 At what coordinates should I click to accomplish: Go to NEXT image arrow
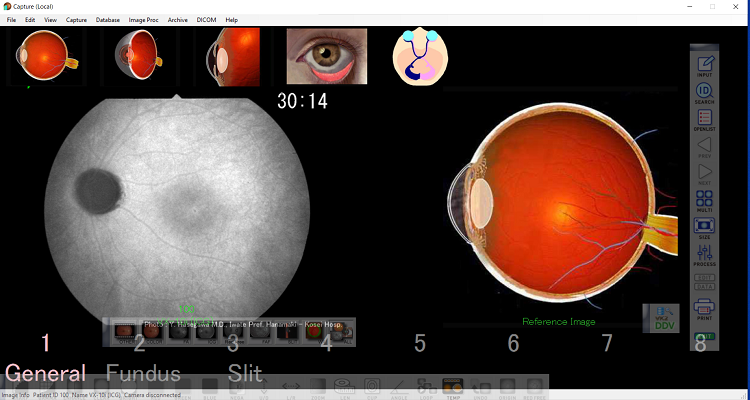[x=704, y=176]
